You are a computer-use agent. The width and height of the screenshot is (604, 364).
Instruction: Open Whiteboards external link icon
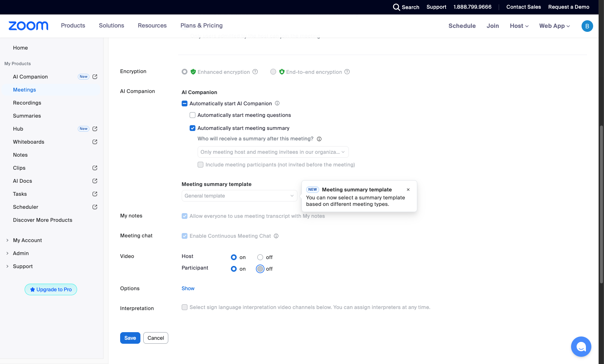95,142
